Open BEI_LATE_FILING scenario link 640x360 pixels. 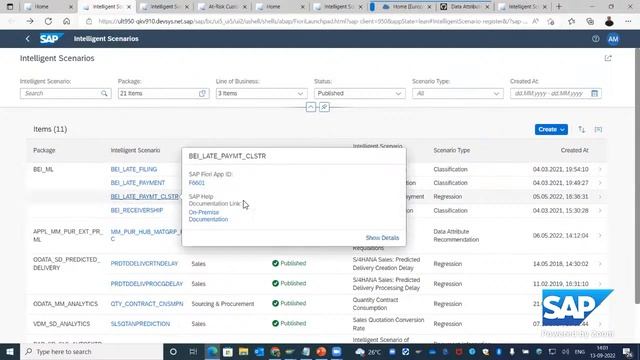pos(134,169)
